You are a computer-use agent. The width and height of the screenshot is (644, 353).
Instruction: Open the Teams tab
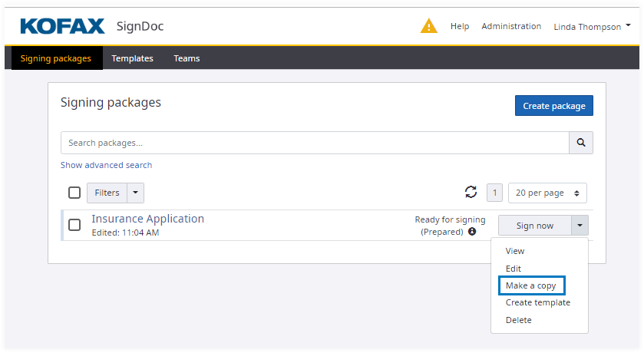click(187, 58)
